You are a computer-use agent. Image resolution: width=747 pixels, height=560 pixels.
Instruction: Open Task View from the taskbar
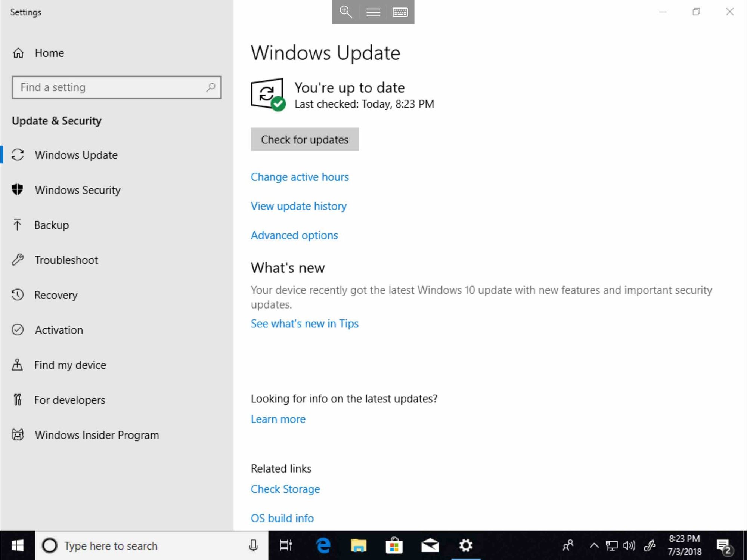pyautogui.click(x=286, y=546)
